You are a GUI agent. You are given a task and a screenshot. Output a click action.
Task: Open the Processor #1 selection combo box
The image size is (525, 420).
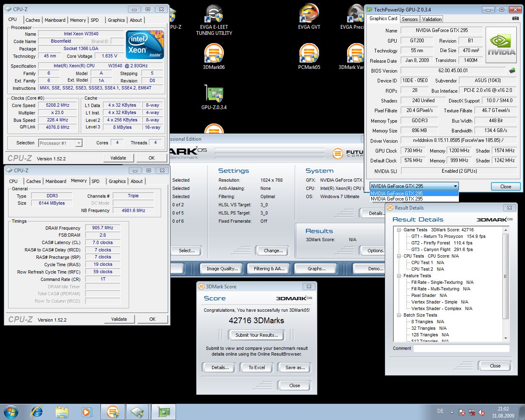coord(60,143)
